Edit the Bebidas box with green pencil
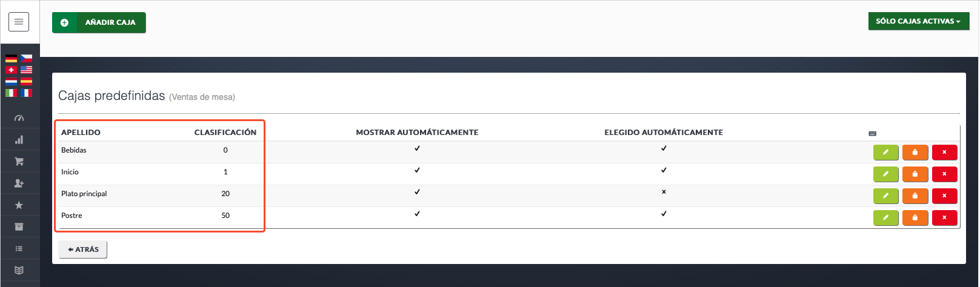 point(885,153)
